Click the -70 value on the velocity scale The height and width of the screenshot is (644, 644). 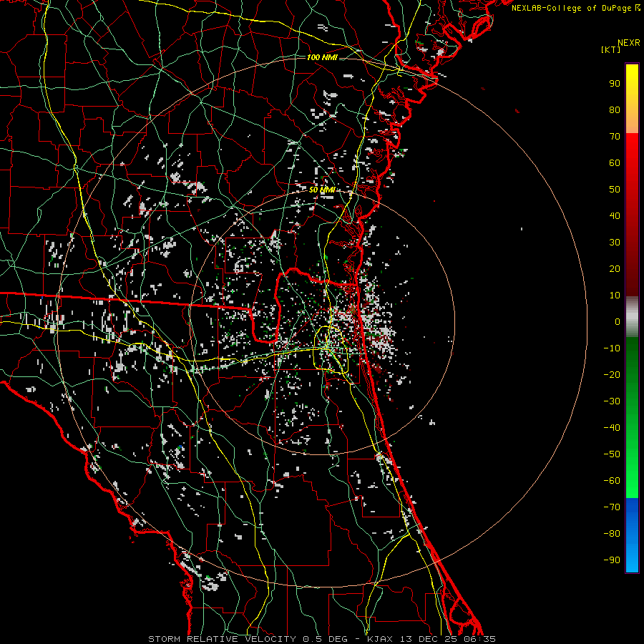pyautogui.click(x=612, y=507)
